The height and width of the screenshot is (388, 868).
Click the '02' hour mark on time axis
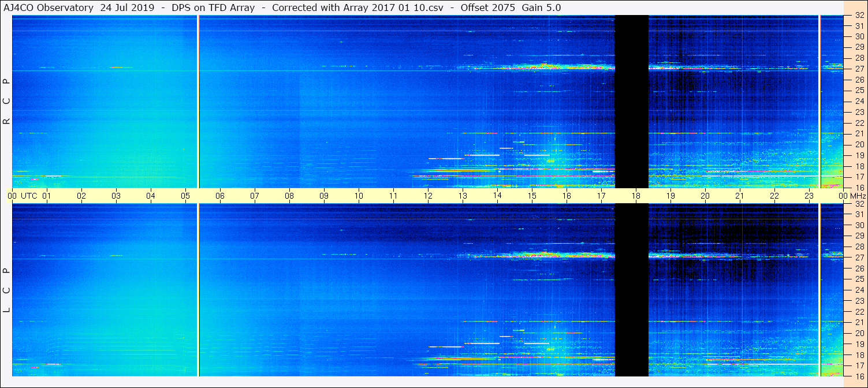click(x=81, y=196)
